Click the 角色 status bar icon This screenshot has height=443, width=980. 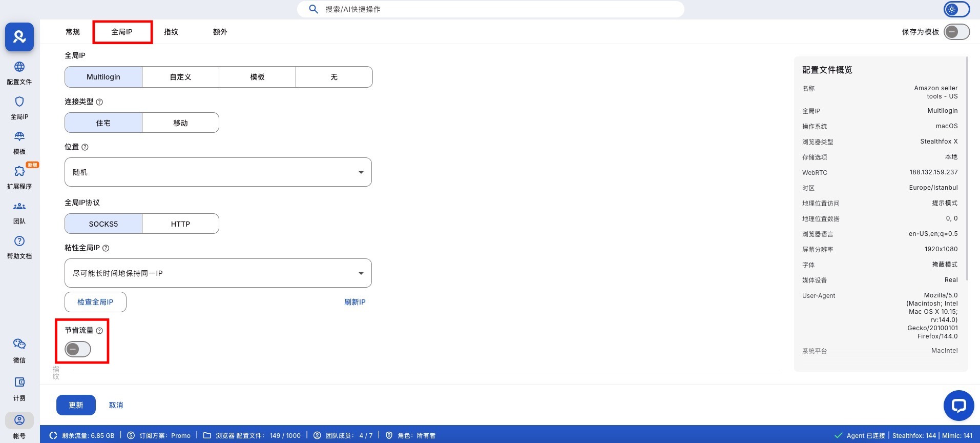pyautogui.click(x=389, y=435)
